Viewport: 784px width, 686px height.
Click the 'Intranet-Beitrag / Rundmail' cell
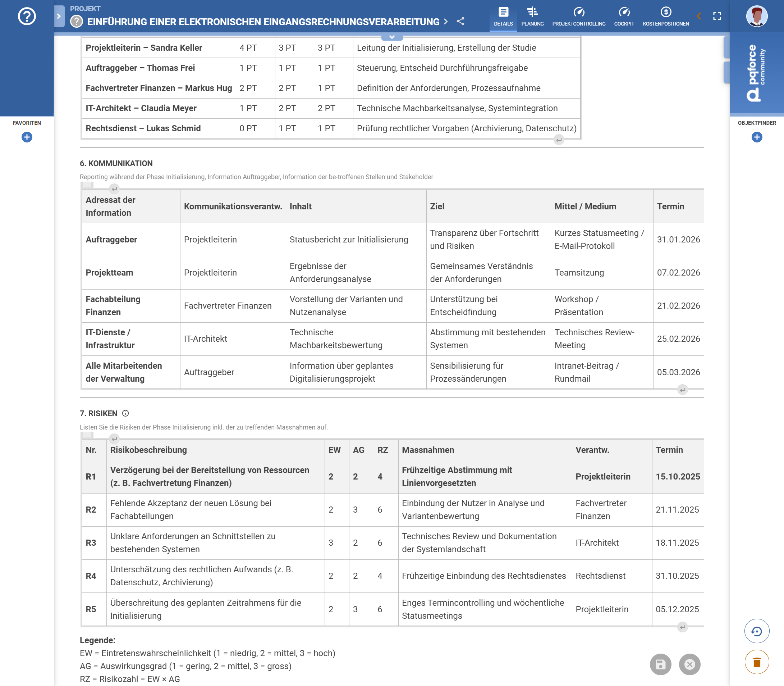pos(602,372)
